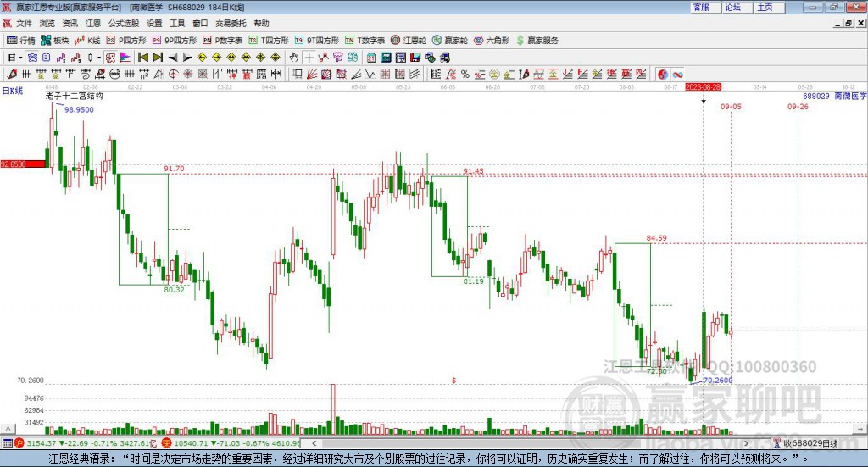This screenshot has height=467, width=868.
Task: Click the spiral drawing tool icon
Action: click(86, 74)
